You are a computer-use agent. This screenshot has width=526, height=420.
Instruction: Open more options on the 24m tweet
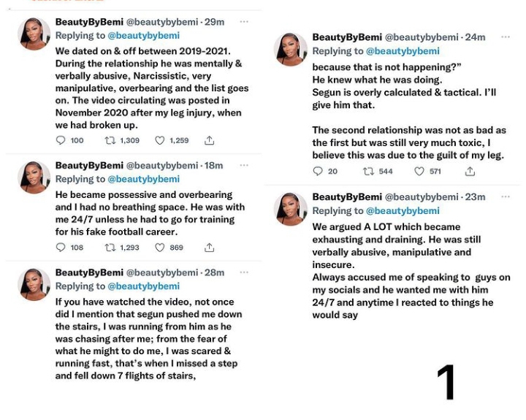click(506, 37)
